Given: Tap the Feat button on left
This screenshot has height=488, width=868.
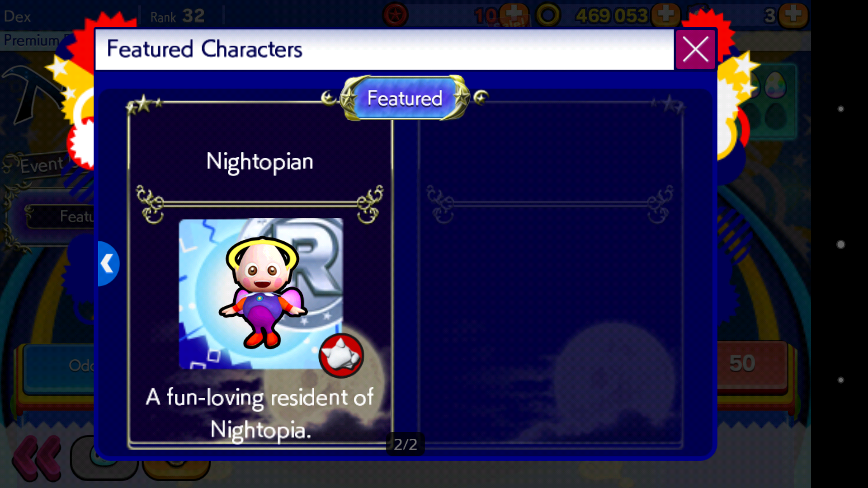Looking at the screenshot, I should click(61, 216).
